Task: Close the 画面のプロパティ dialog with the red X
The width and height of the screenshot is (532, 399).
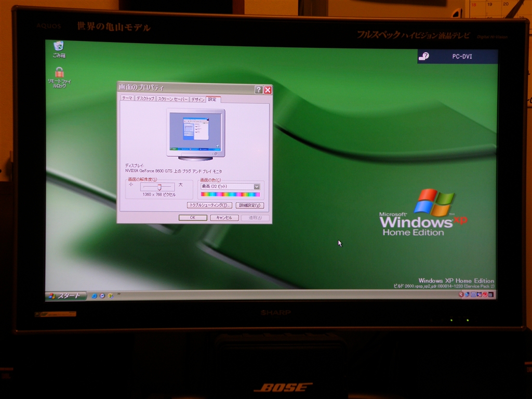Action: (268, 90)
